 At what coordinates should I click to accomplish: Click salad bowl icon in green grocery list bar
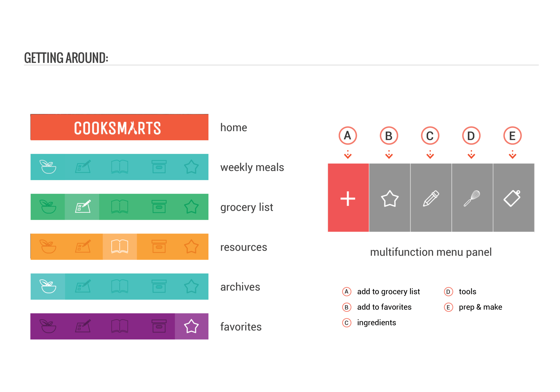[x=48, y=207]
